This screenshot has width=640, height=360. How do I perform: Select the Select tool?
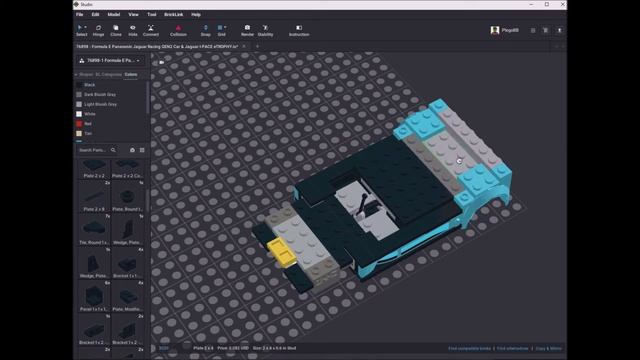(x=81, y=30)
